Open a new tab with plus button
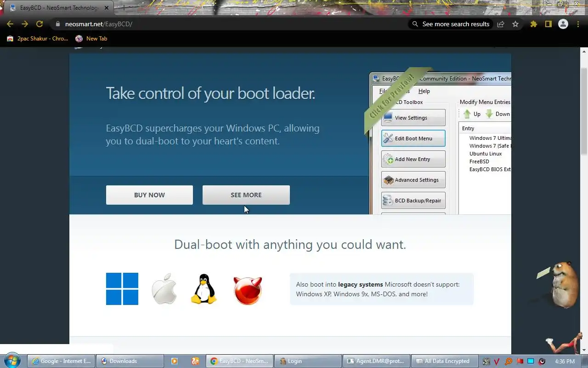This screenshot has height=368, width=588. point(123,8)
